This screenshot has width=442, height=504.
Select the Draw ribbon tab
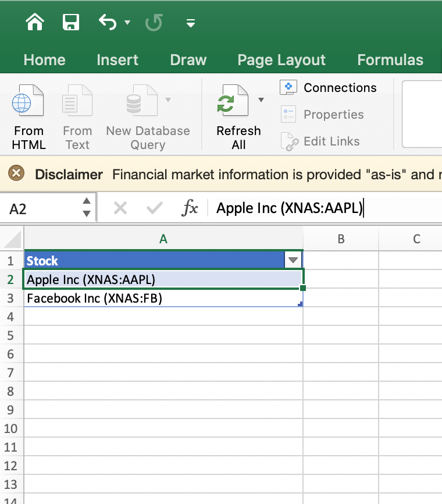(x=188, y=60)
